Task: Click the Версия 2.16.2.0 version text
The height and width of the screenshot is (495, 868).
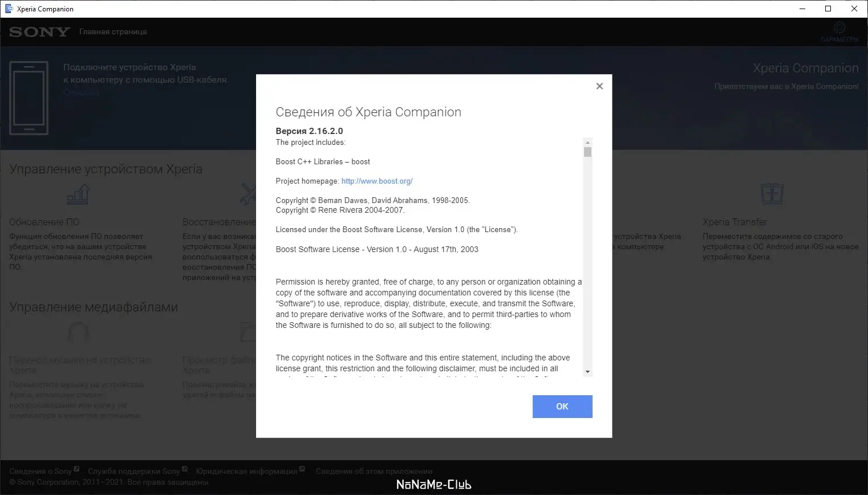Action: coord(309,131)
